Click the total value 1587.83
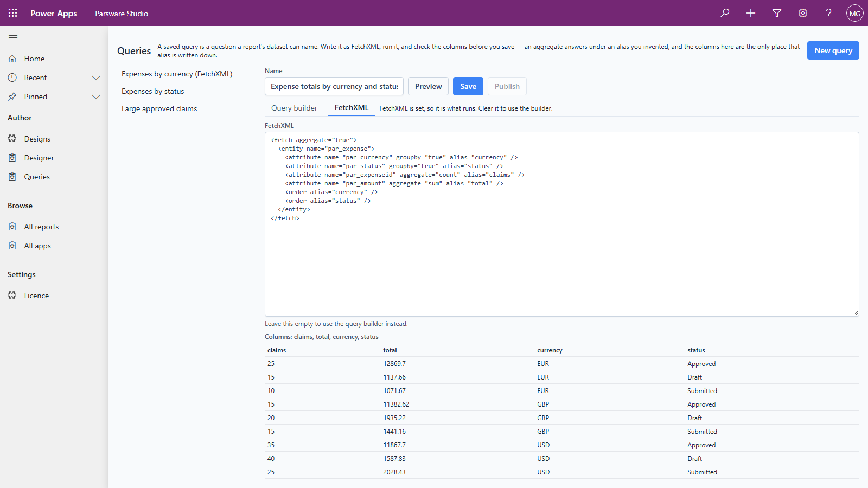This screenshot has width=868, height=488. pyautogui.click(x=394, y=459)
